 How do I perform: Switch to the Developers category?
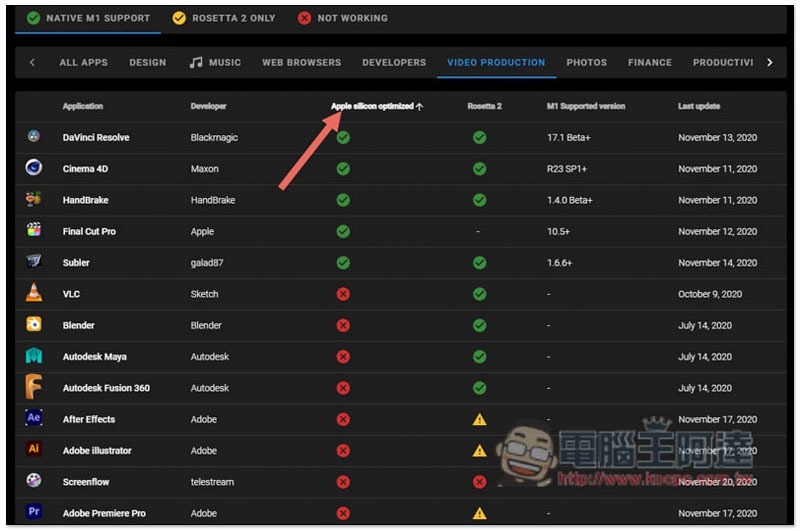pos(394,62)
